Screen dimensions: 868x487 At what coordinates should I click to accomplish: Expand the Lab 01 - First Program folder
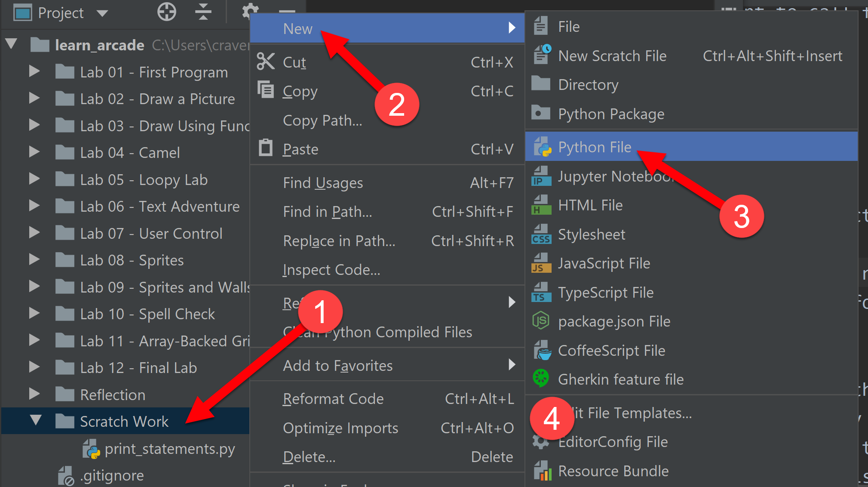pos(34,71)
